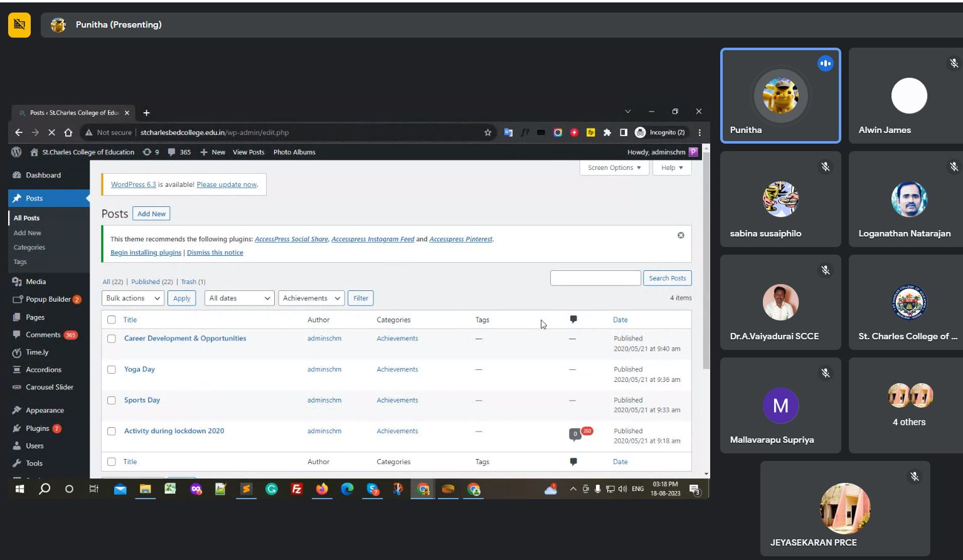Dismiss the plugin recommendation notice icon
This screenshot has width=963, height=560.
tap(681, 235)
